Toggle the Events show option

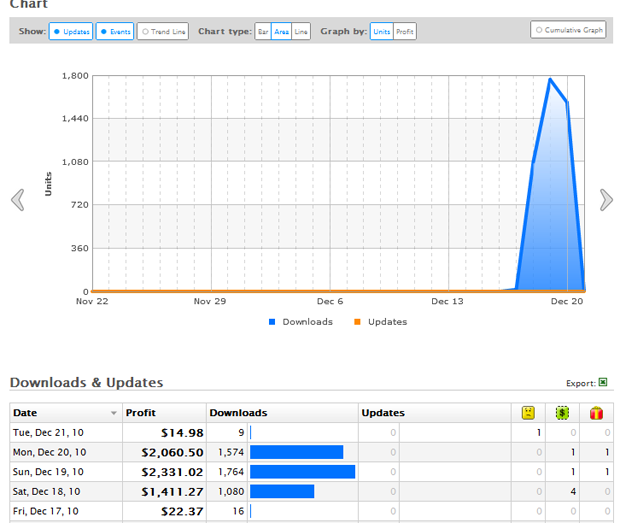pyautogui.click(x=115, y=32)
